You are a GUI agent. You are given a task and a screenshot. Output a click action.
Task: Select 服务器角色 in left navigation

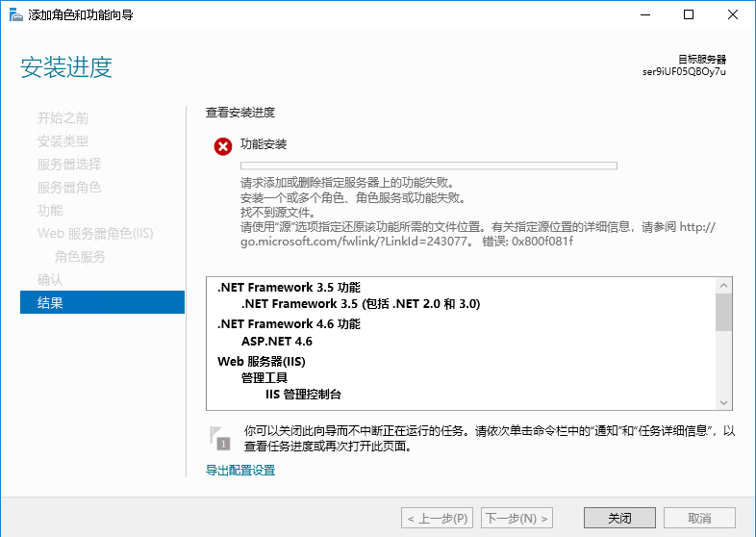click(x=69, y=188)
